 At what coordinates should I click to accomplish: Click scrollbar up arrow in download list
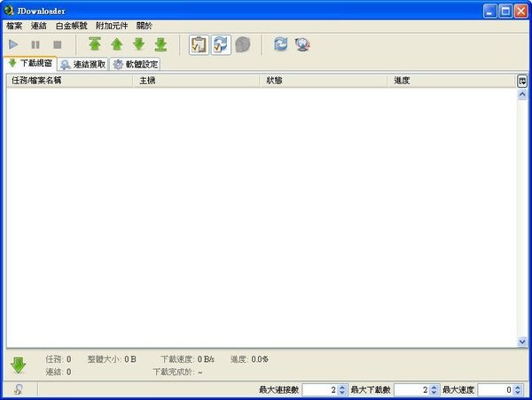pyautogui.click(x=522, y=94)
